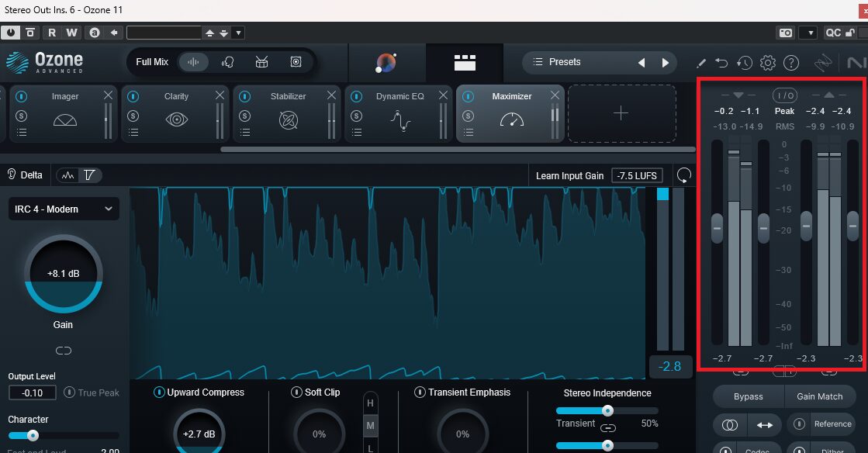Open Ozone settings gear icon
Viewport: 868px width, 453px height.
point(768,63)
